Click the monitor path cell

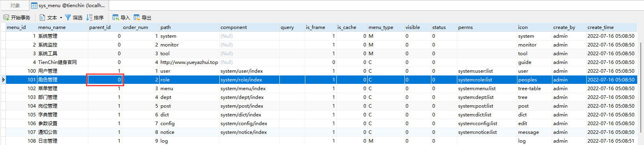pyautogui.click(x=189, y=45)
